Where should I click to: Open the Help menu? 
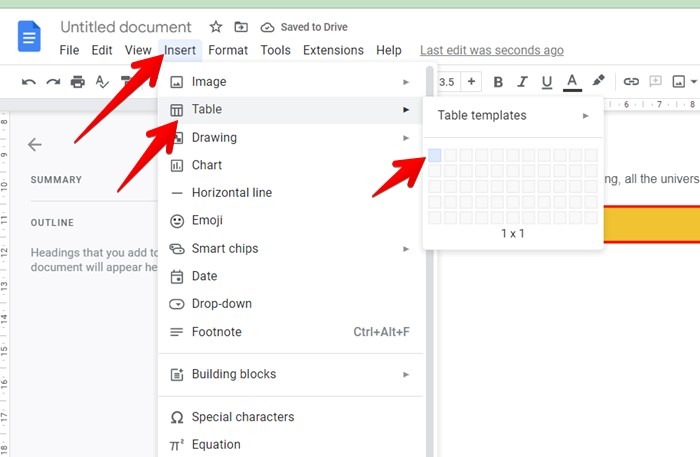click(x=389, y=50)
